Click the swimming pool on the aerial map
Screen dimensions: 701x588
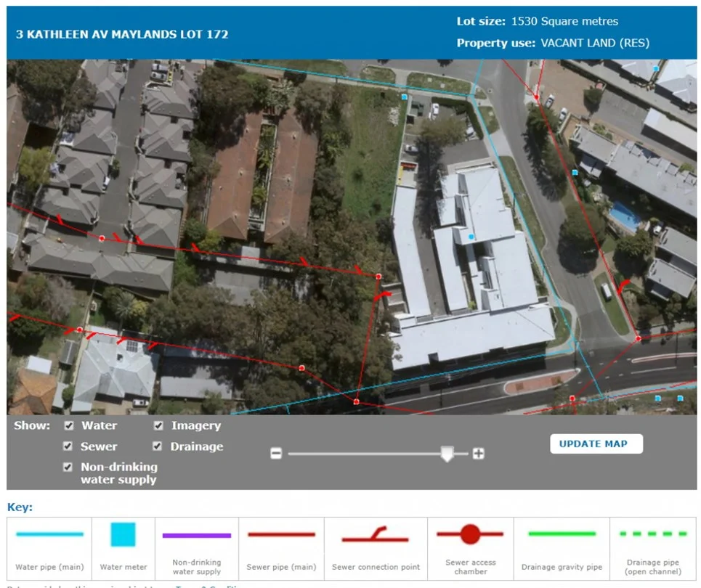pos(624,216)
